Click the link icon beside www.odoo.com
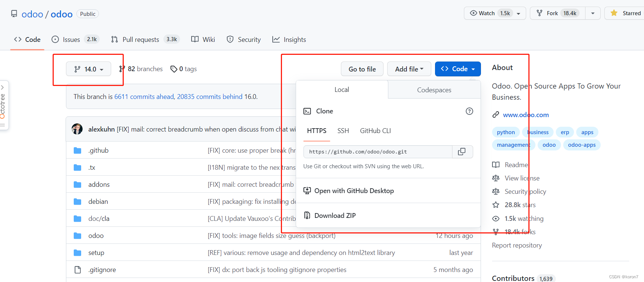The image size is (644, 282). 496,115
